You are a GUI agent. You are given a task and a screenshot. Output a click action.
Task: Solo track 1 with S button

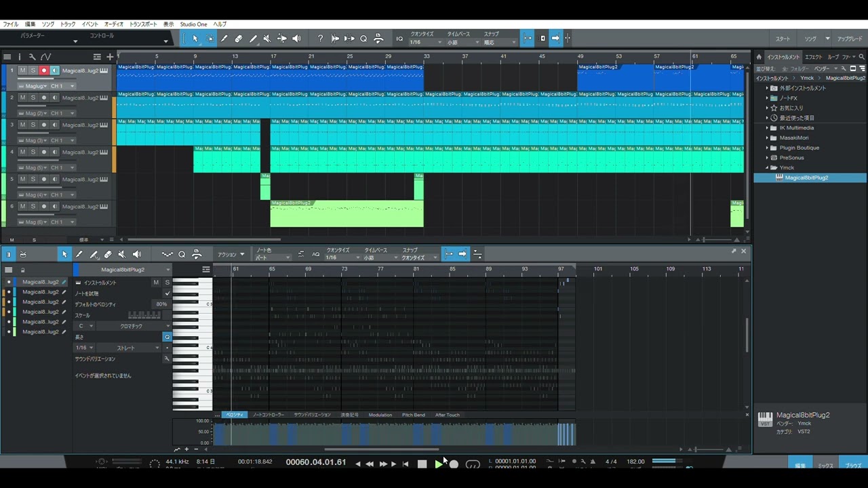[x=33, y=70]
